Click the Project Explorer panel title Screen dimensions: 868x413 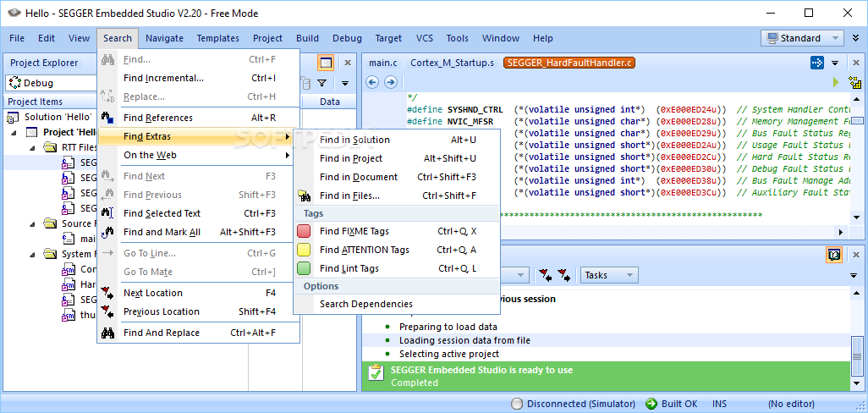click(44, 63)
